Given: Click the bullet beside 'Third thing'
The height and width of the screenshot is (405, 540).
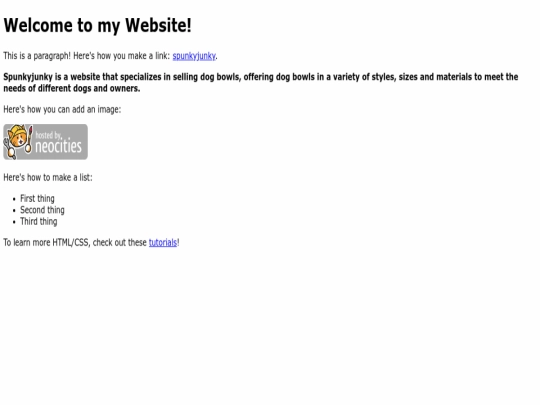Looking at the screenshot, I should click(x=14, y=222).
